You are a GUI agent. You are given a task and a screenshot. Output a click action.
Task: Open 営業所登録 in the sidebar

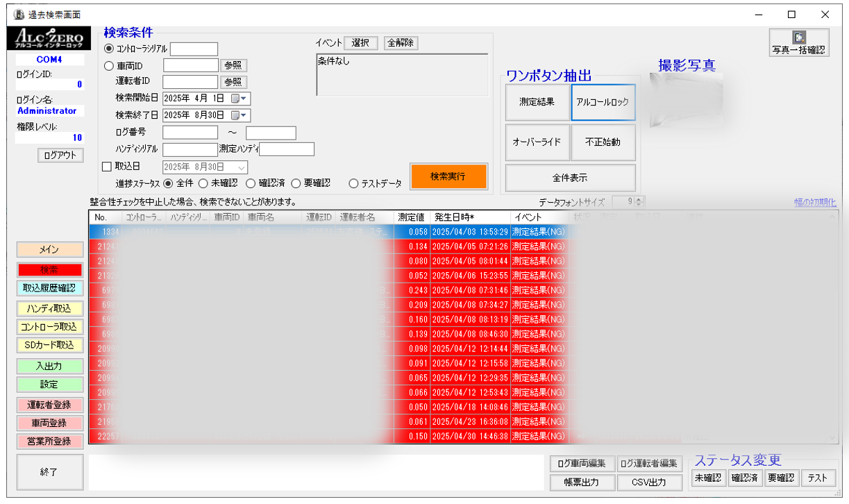tap(49, 441)
